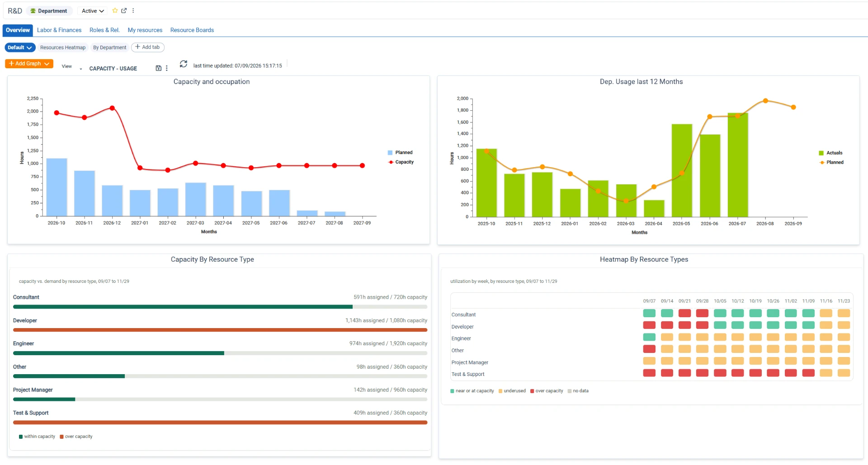Click the 'Dep. Usage last 12 Months' title
Image resolution: width=868 pixels, height=465 pixels.
pyautogui.click(x=642, y=82)
